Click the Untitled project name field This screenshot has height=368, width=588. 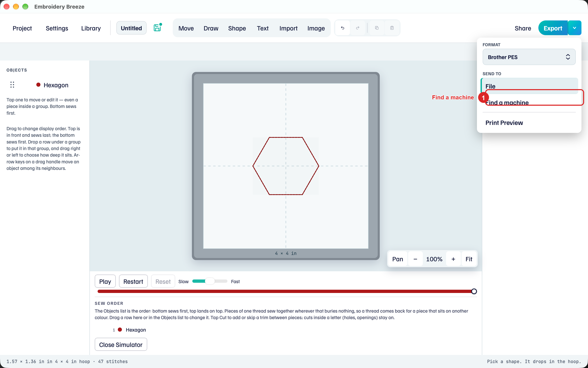(x=131, y=28)
